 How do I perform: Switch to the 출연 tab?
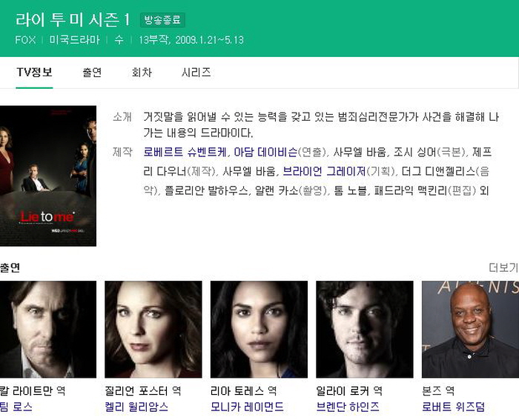tap(92, 73)
